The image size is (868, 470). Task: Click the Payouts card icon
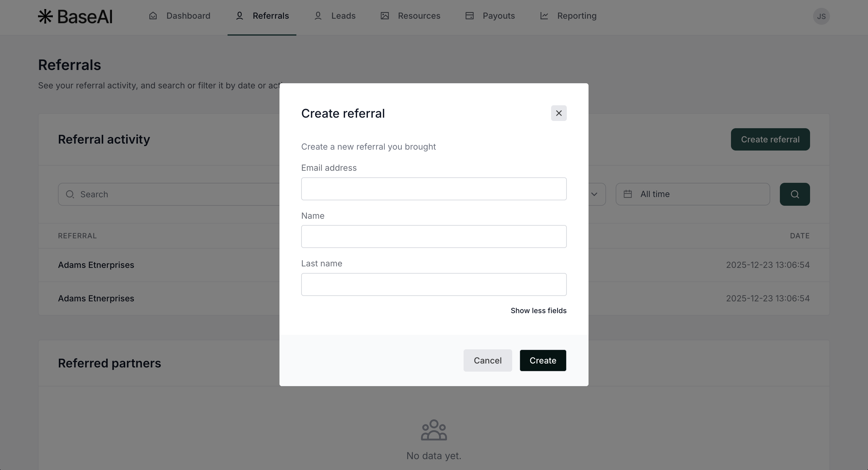click(469, 16)
